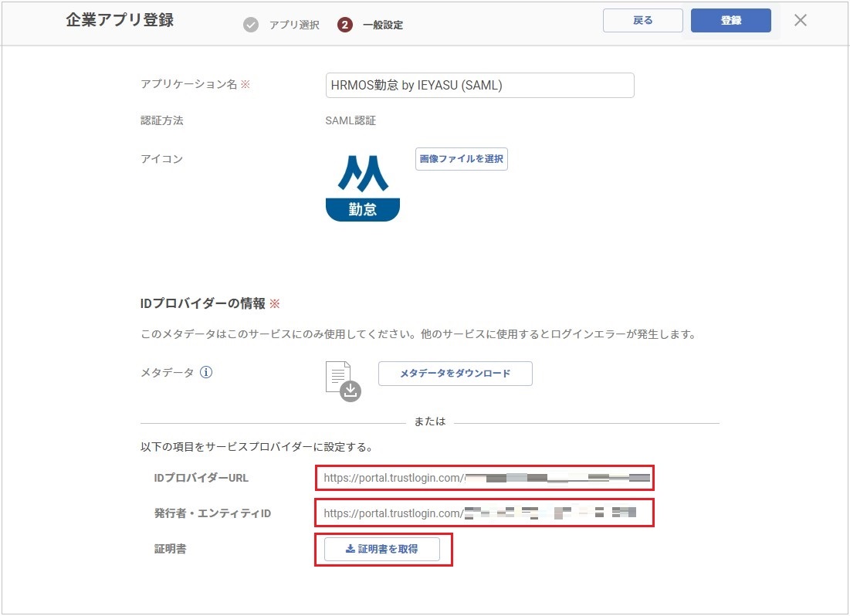
Task: Edit the アプリケーション名 input field
Action: [479, 85]
